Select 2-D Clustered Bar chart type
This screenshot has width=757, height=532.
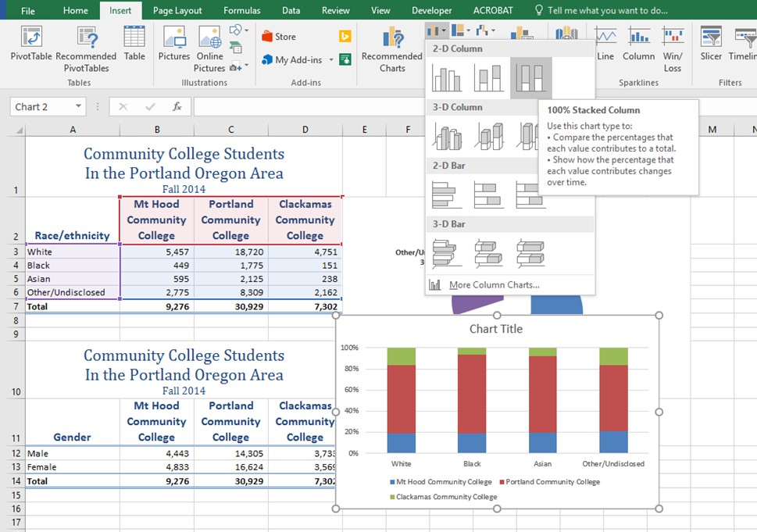pyautogui.click(x=447, y=195)
